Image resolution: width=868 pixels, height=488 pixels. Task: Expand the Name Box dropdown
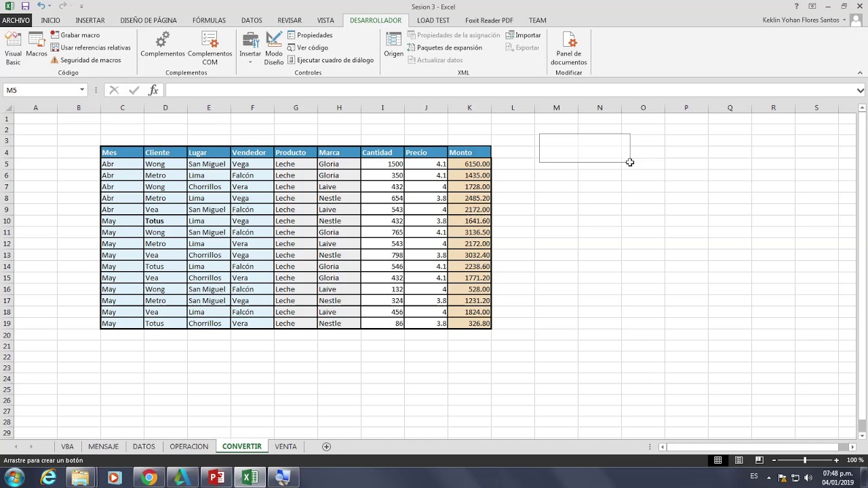pyautogui.click(x=82, y=90)
